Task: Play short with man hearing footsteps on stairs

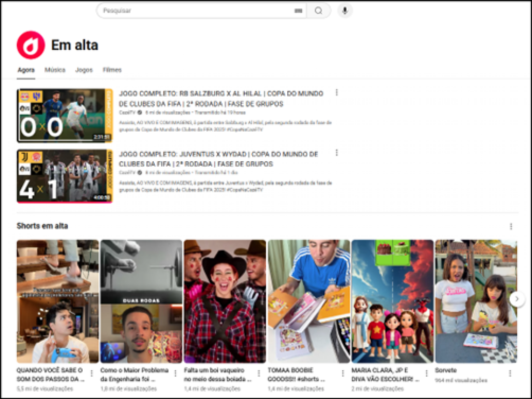Action: pos(58,301)
